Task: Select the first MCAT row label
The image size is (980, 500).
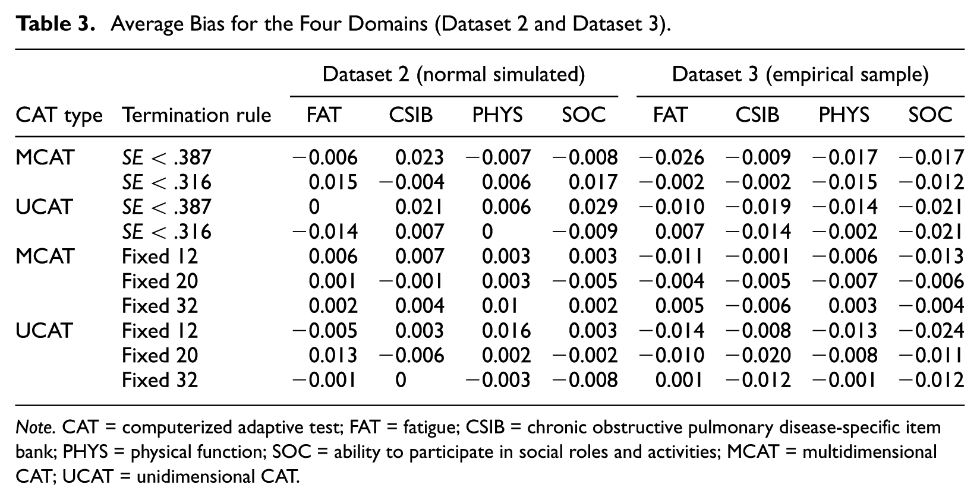Action: tap(45, 157)
